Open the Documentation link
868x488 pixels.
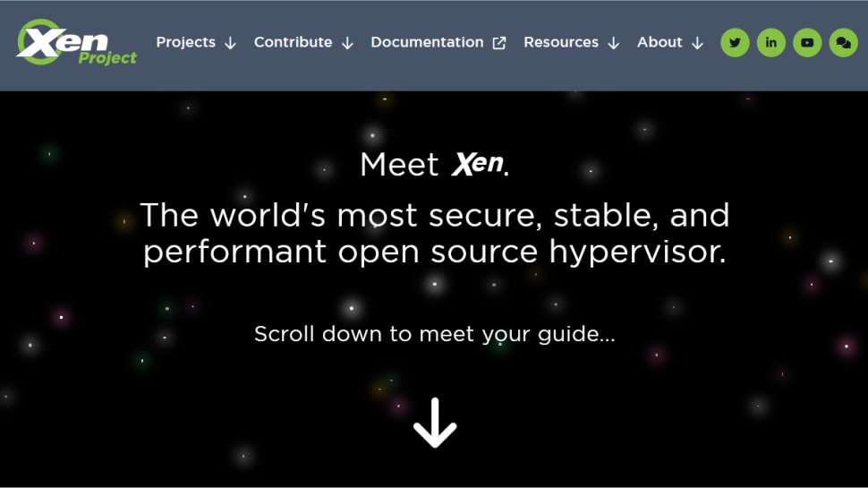438,43
